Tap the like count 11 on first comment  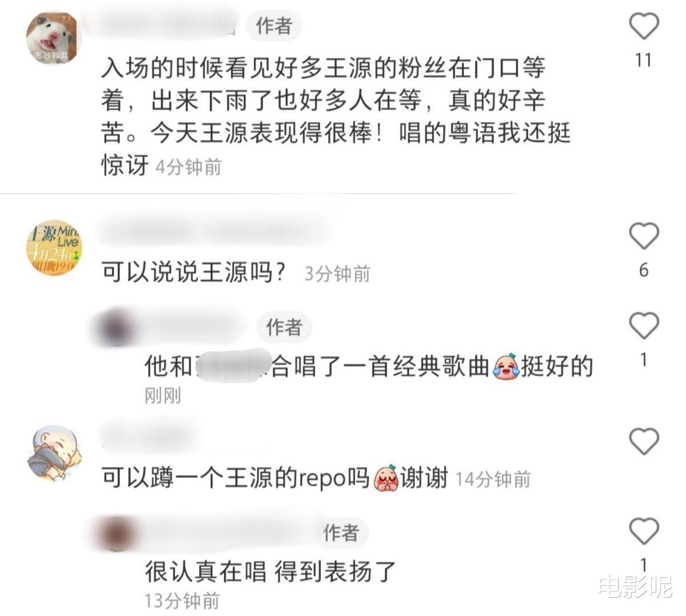[643, 60]
